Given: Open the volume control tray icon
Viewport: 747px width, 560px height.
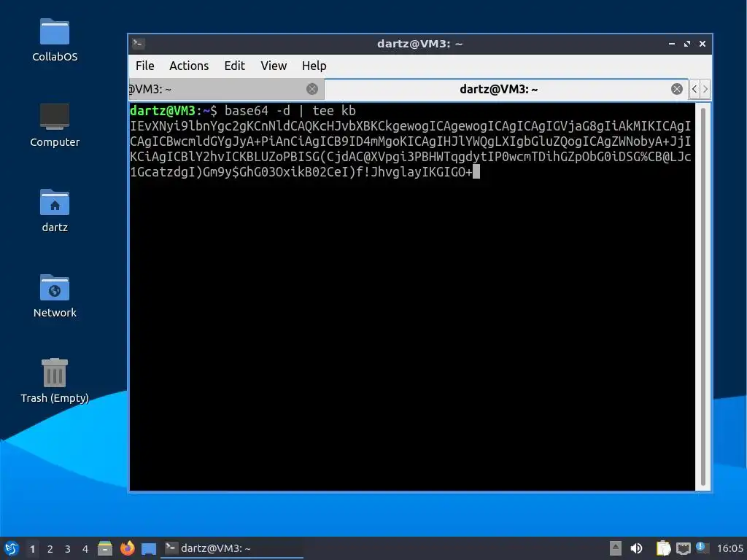Looking at the screenshot, I should click(636, 548).
